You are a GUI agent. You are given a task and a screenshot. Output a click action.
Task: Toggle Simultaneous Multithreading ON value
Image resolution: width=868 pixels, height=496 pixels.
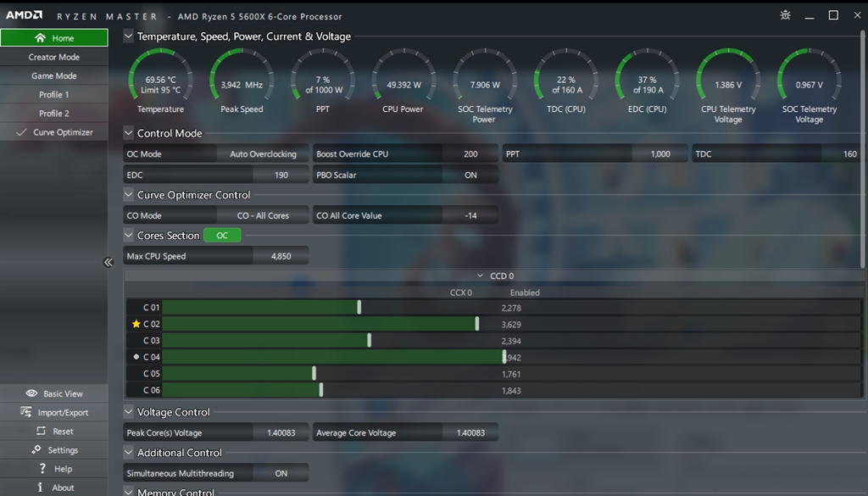coord(281,473)
